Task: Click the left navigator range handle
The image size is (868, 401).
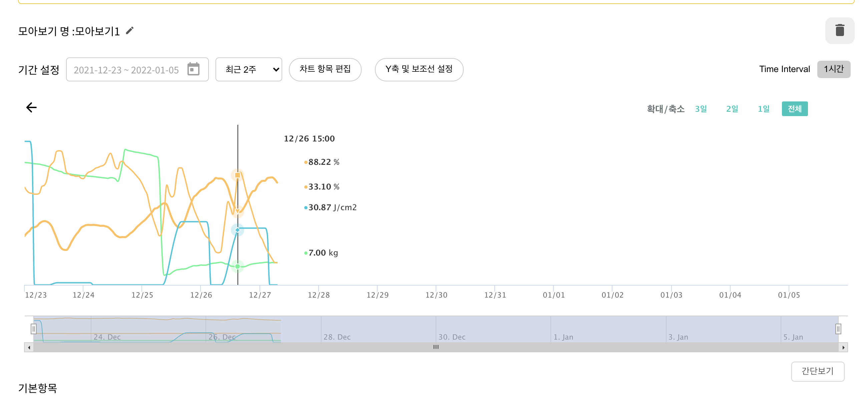Action: 33,329
